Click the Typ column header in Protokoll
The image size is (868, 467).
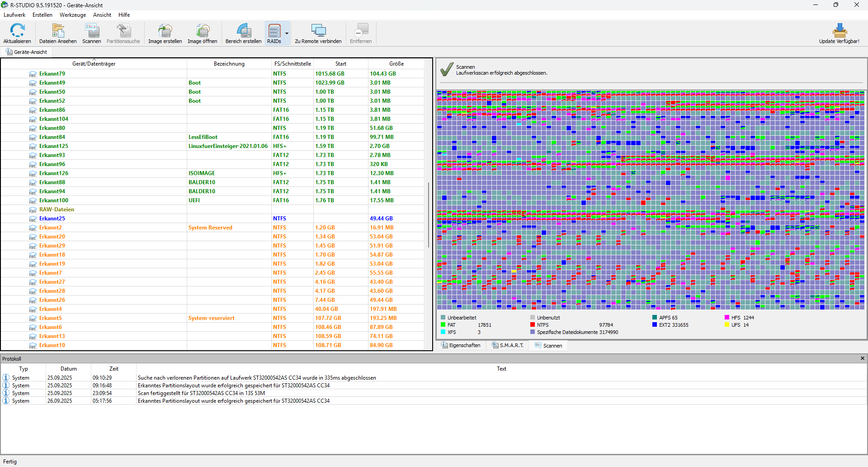24,369
